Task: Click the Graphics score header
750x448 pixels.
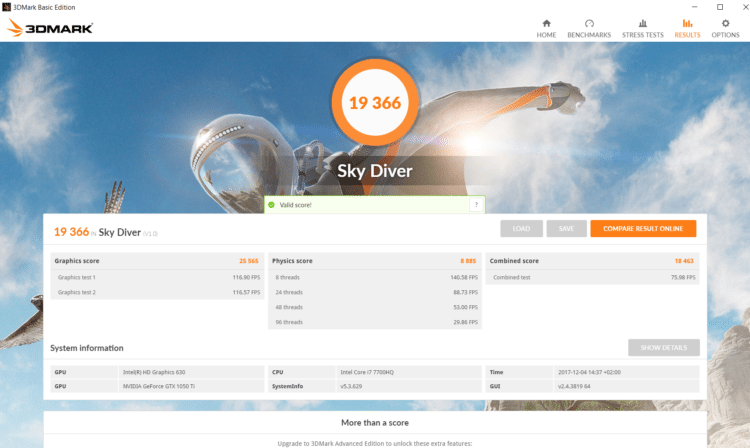Action: click(77, 261)
